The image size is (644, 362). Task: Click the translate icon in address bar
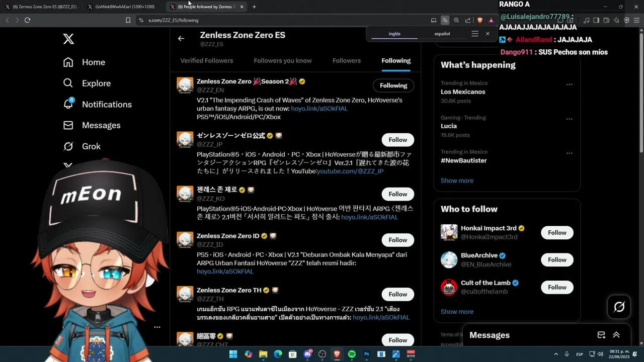(x=445, y=20)
